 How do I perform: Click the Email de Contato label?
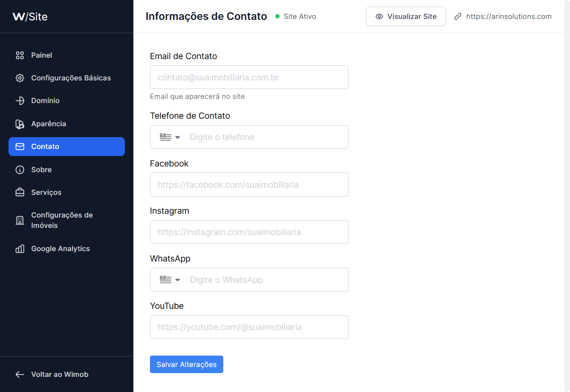[184, 56]
